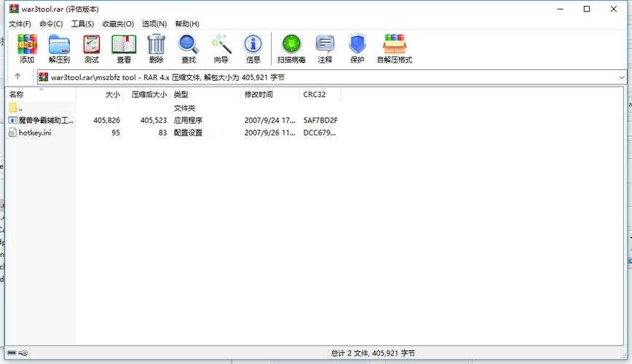Image resolution: width=632 pixels, height=364 pixels.
Task: Maximize the WinRAR window
Action: (x=587, y=9)
